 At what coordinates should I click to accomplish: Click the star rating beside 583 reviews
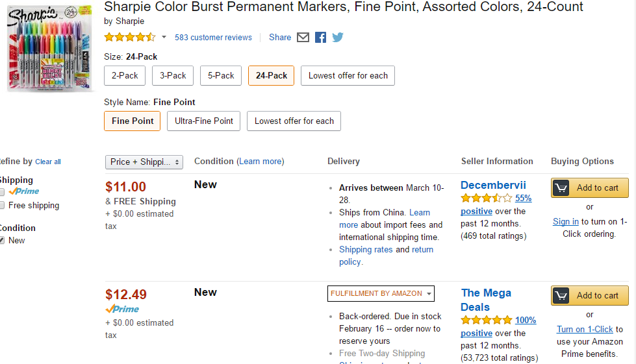(x=130, y=37)
